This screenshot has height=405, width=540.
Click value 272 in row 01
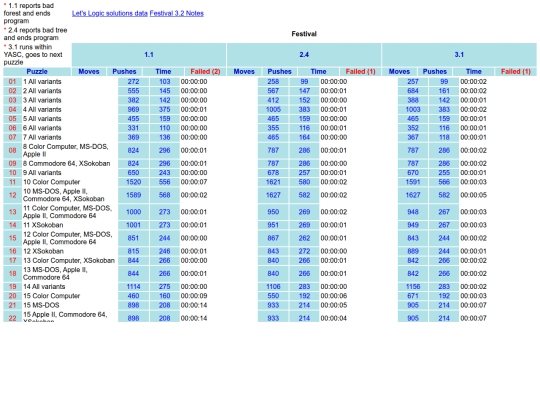(133, 82)
